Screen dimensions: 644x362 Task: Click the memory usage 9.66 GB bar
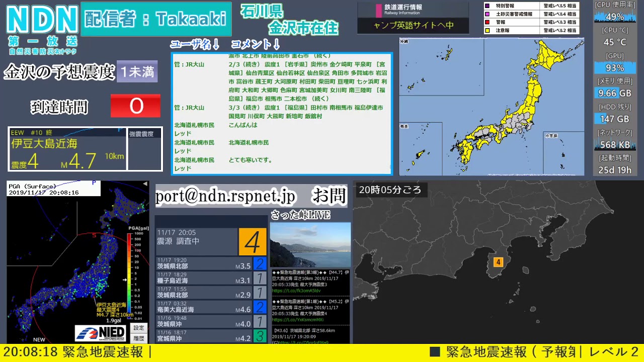pyautogui.click(x=615, y=93)
